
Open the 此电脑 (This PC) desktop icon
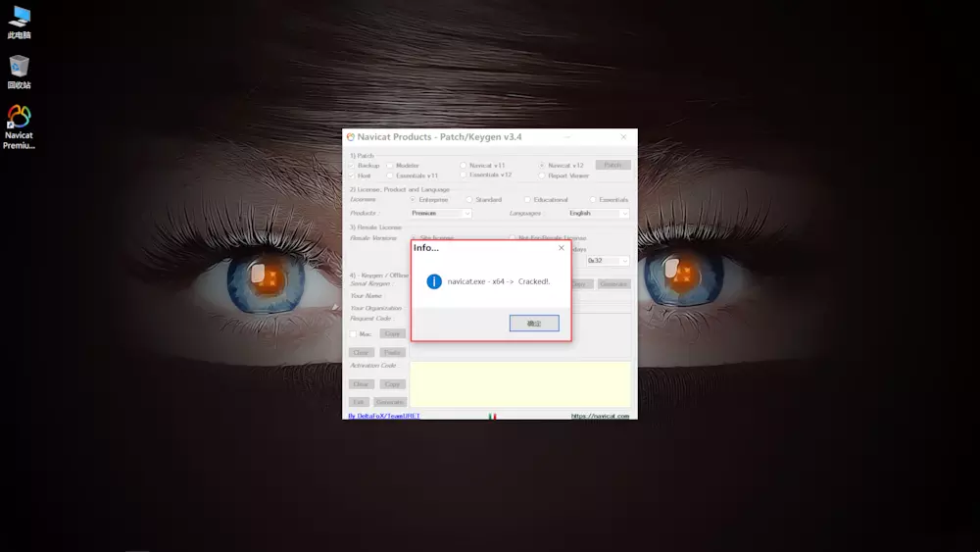[x=20, y=23]
